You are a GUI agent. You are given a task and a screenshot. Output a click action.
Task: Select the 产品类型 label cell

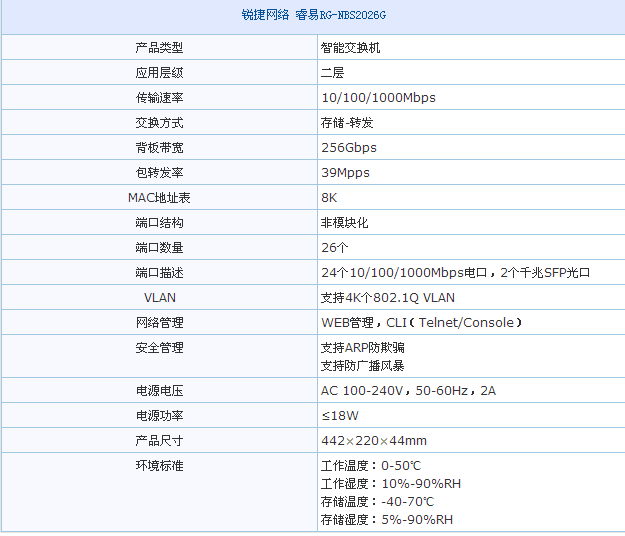click(159, 48)
